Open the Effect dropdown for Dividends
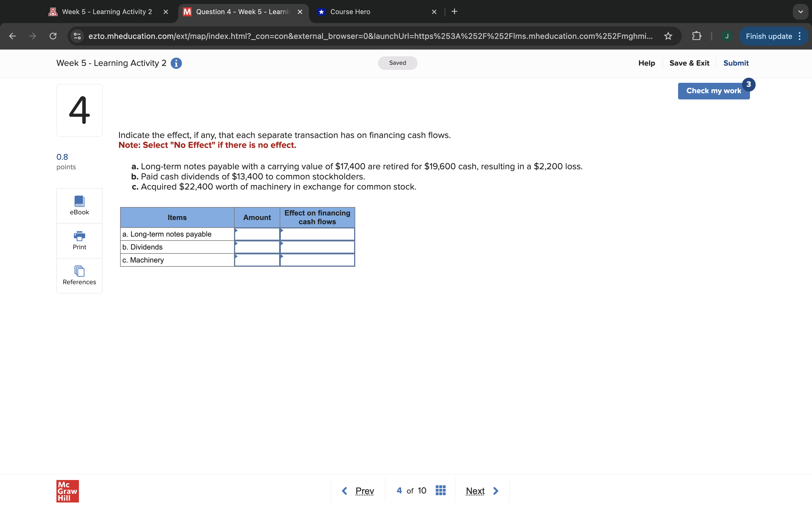Screen dimensions: 812x507 [x=317, y=247]
